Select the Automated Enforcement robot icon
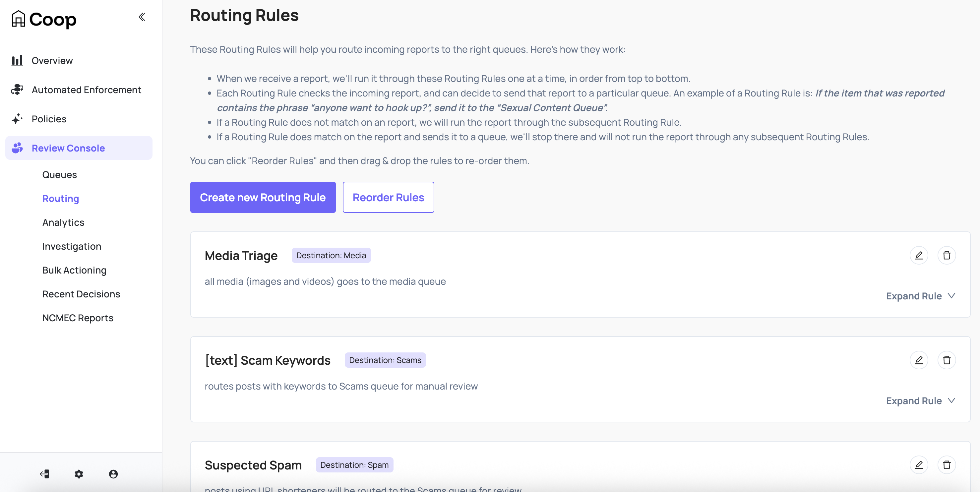The width and height of the screenshot is (980, 492). coord(17,90)
